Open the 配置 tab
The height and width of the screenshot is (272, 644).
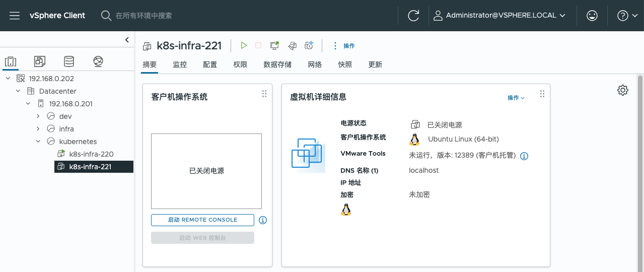(x=210, y=64)
